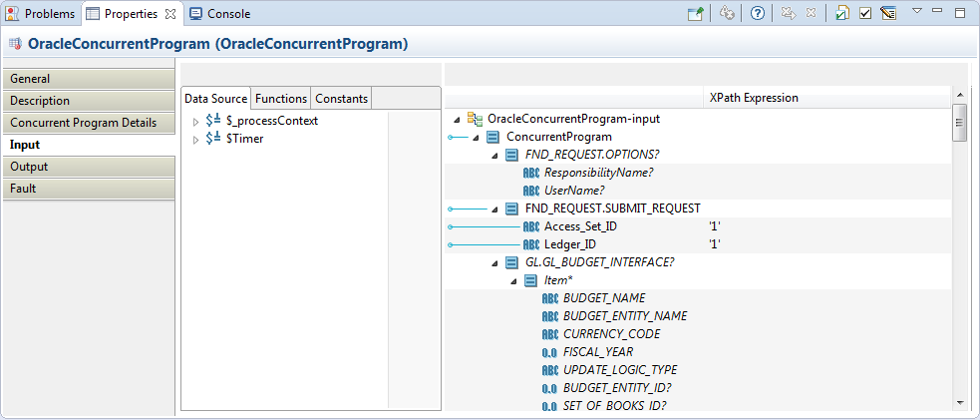This screenshot has width=980, height=420.
Task: Close the Properties tab with X
Action: point(170,13)
